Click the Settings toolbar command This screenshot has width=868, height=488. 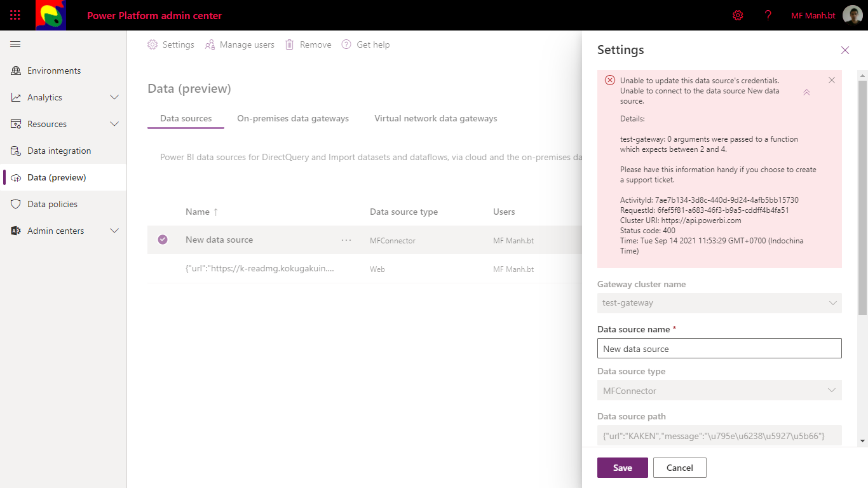coord(171,44)
